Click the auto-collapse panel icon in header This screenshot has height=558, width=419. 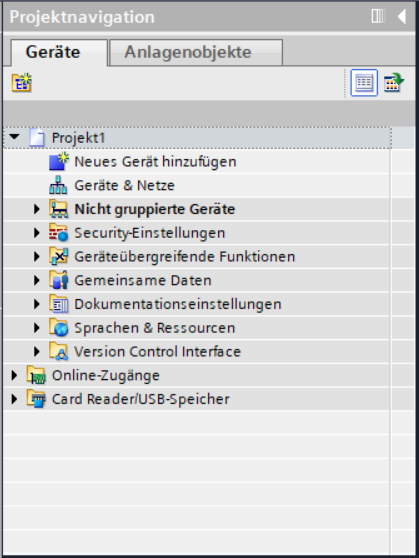click(x=378, y=16)
